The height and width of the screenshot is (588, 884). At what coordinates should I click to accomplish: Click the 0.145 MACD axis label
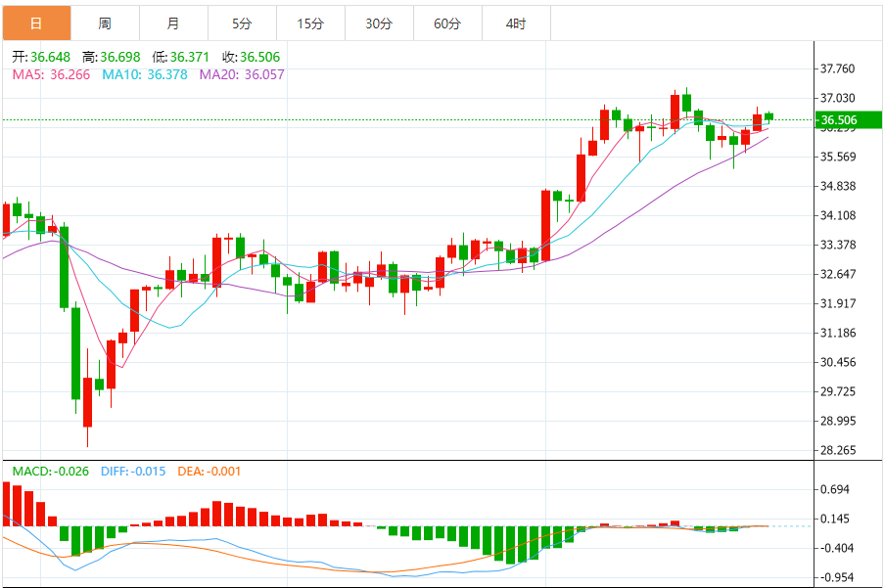[x=835, y=519]
